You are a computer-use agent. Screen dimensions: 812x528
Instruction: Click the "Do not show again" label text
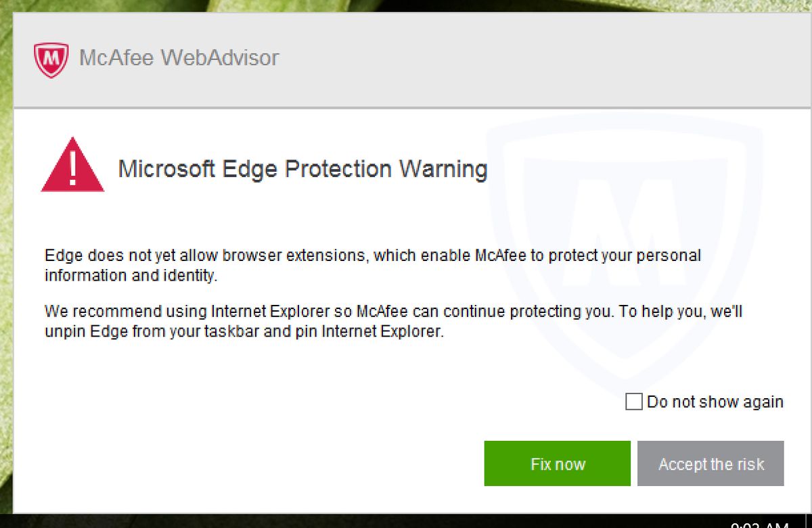click(715, 402)
